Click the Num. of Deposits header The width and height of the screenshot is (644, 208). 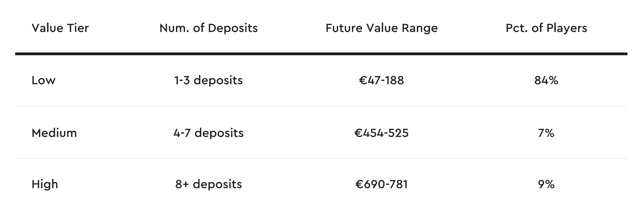[x=209, y=28]
